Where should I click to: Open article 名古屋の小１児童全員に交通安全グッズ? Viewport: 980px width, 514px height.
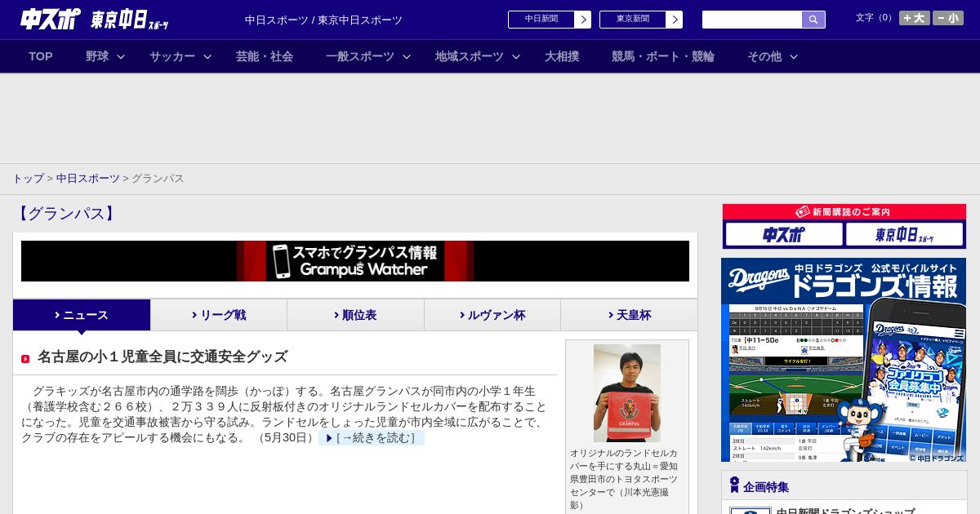point(163,357)
